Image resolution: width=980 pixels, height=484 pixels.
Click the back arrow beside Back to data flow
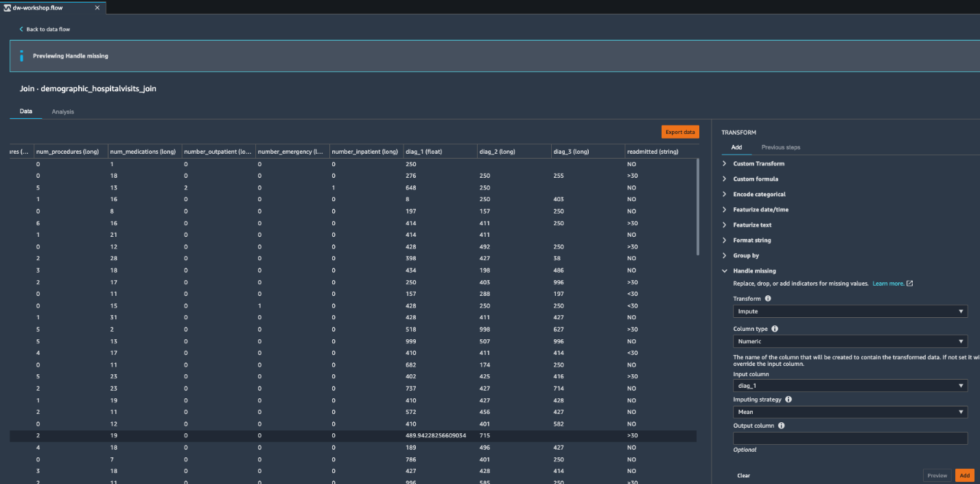tap(21, 30)
